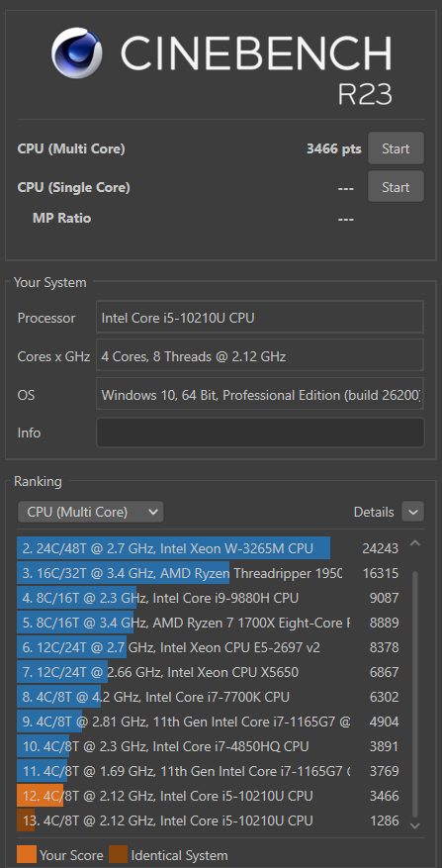The height and width of the screenshot is (868, 442).
Task: Select the orange i5-10210U 3466 score row
Action: [x=211, y=796]
